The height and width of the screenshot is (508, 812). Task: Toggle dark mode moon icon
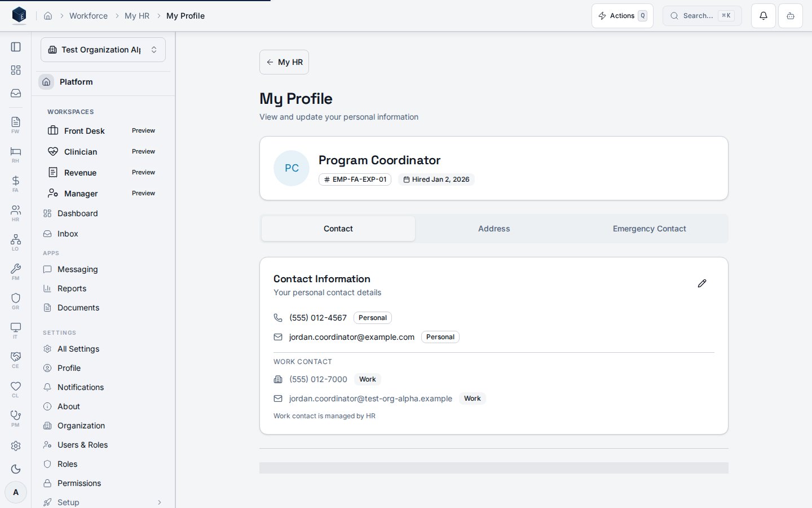[x=16, y=469]
